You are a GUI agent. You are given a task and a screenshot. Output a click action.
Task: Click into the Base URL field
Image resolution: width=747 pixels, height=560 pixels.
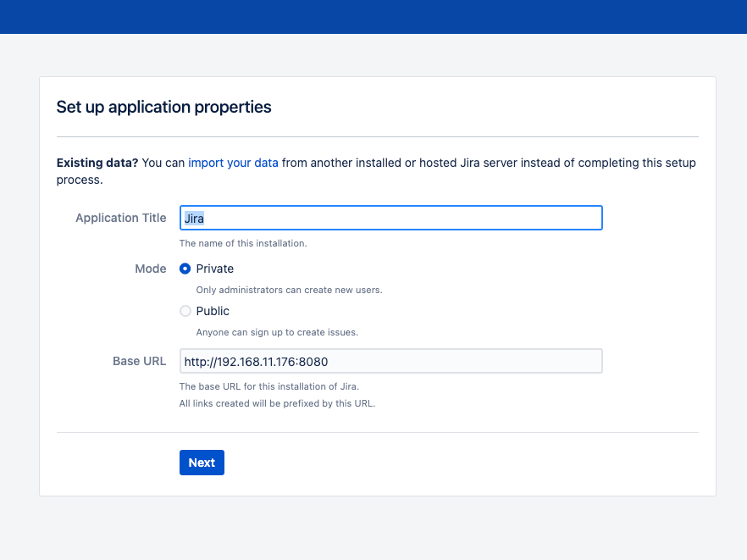point(391,361)
